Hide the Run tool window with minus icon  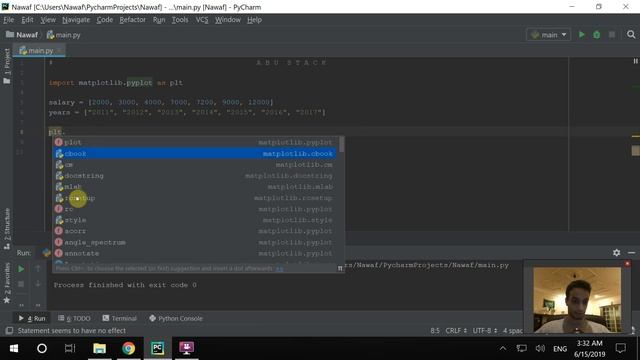point(631,253)
